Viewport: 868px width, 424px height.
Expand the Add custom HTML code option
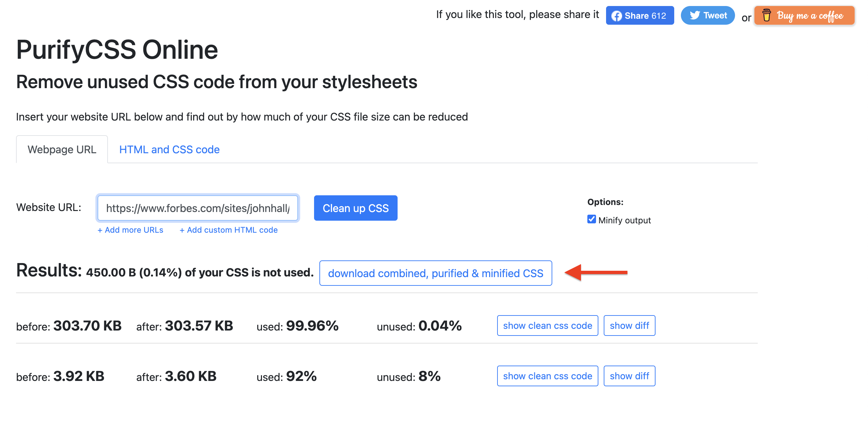[229, 230]
